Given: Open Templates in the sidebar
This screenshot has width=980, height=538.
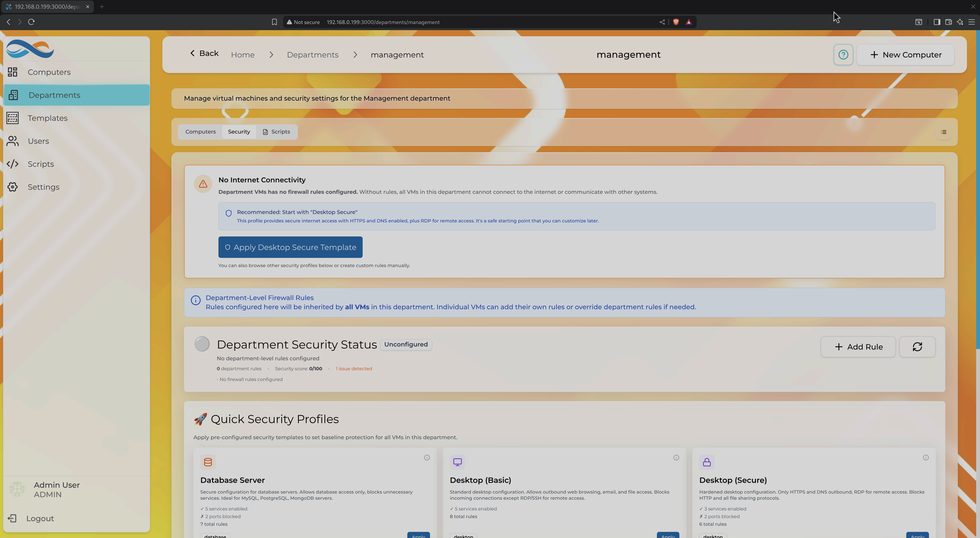Looking at the screenshot, I should point(47,118).
